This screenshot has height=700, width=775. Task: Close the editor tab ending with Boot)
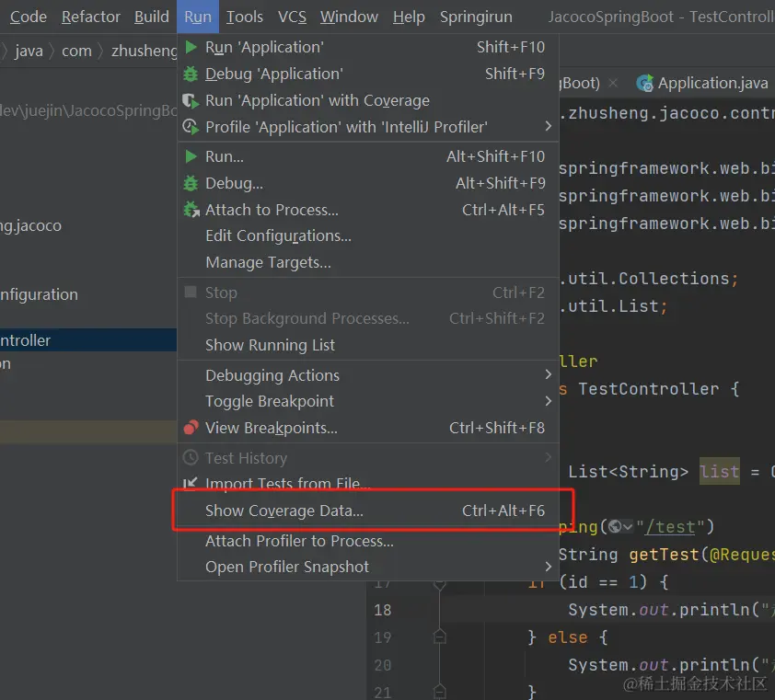pyautogui.click(x=613, y=83)
